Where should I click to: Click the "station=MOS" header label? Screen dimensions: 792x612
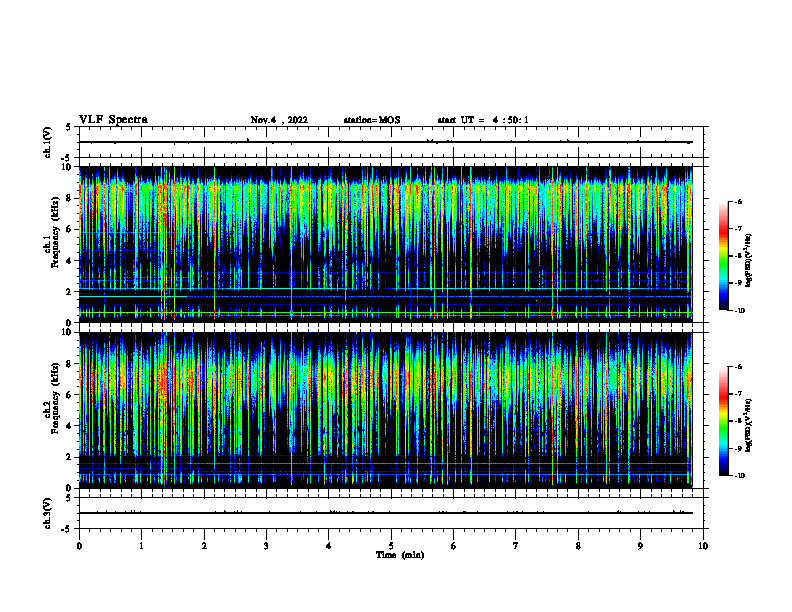[372, 120]
